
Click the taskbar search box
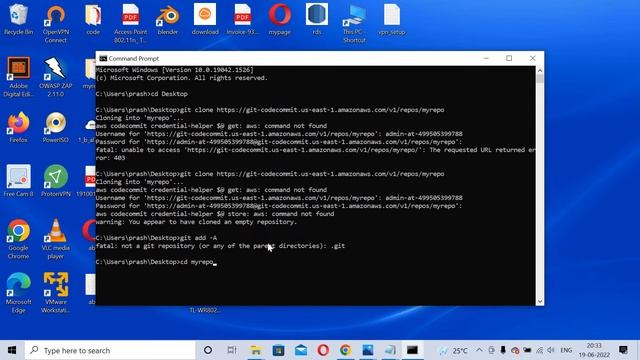[110, 350]
